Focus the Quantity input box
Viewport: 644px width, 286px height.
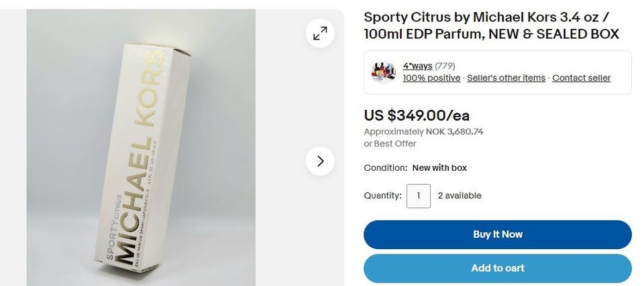click(x=419, y=196)
